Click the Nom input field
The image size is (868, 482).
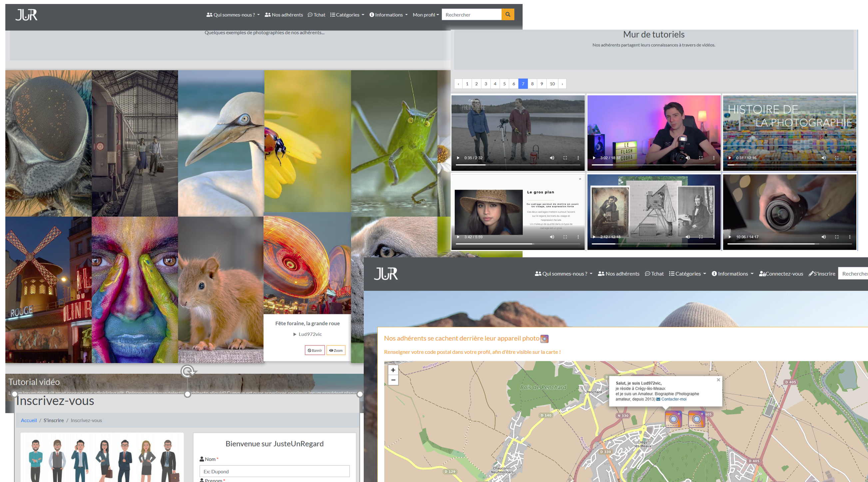[274, 471]
